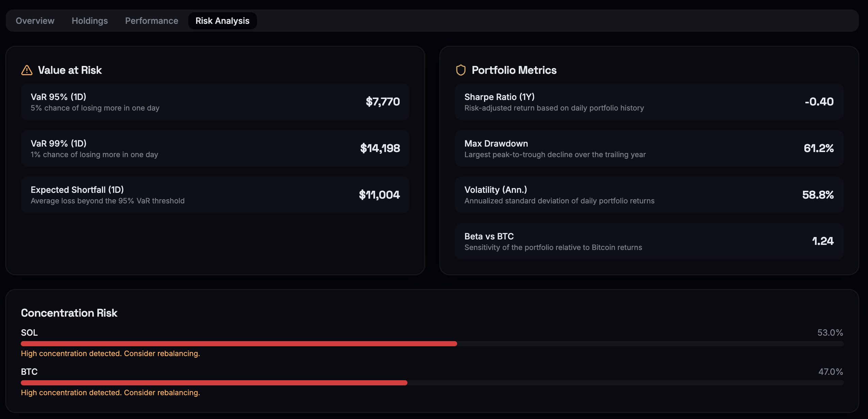Click the shield icon next to Portfolio Metrics
868x419 pixels.
461,70
